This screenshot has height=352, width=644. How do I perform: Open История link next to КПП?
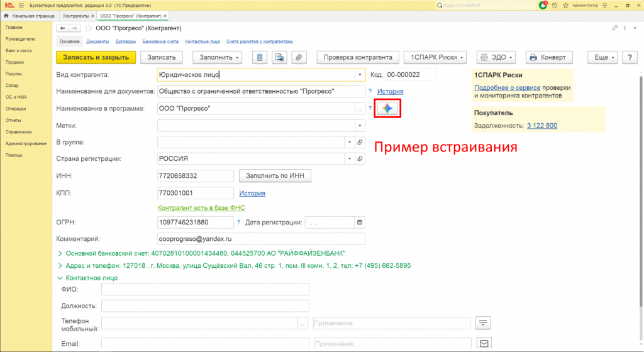pyautogui.click(x=252, y=193)
